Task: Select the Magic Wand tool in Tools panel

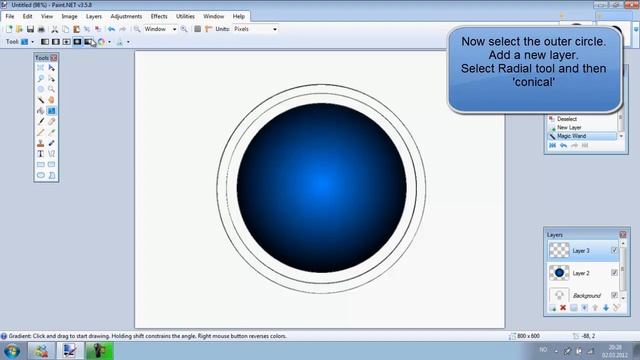Action: (40, 100)
